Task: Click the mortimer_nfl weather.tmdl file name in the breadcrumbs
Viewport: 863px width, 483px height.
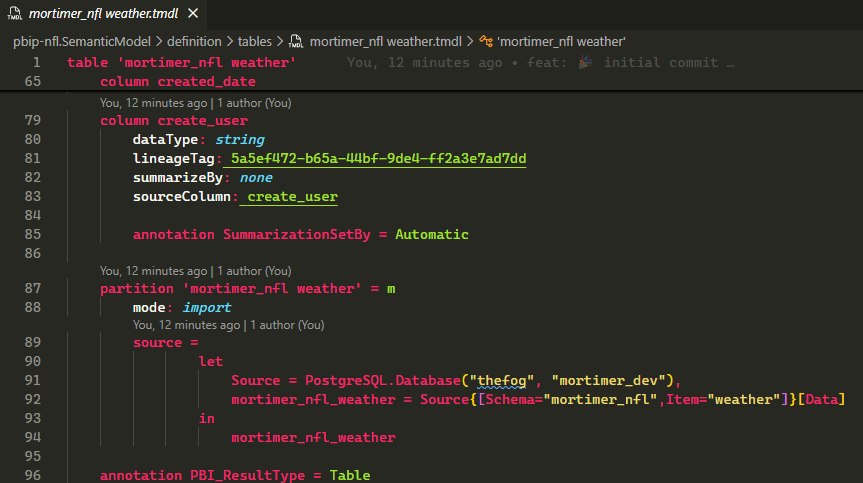Action: (386, 42)
